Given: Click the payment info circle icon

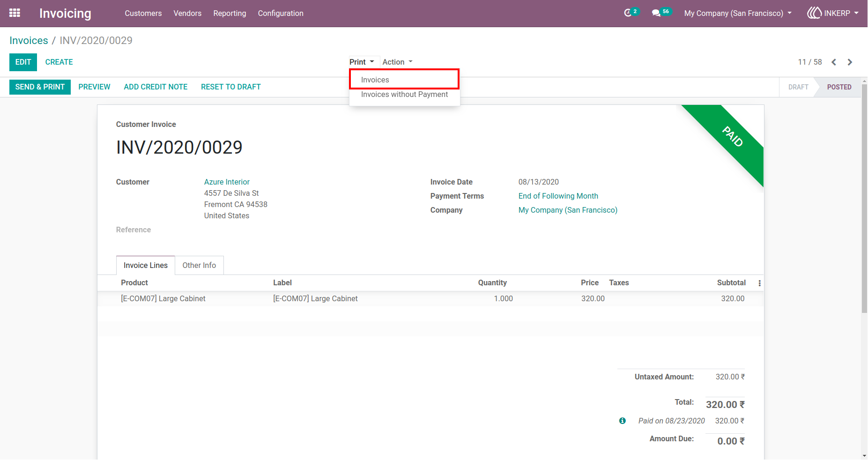Looking at the screenshot, I should click(x=623, y=421).
